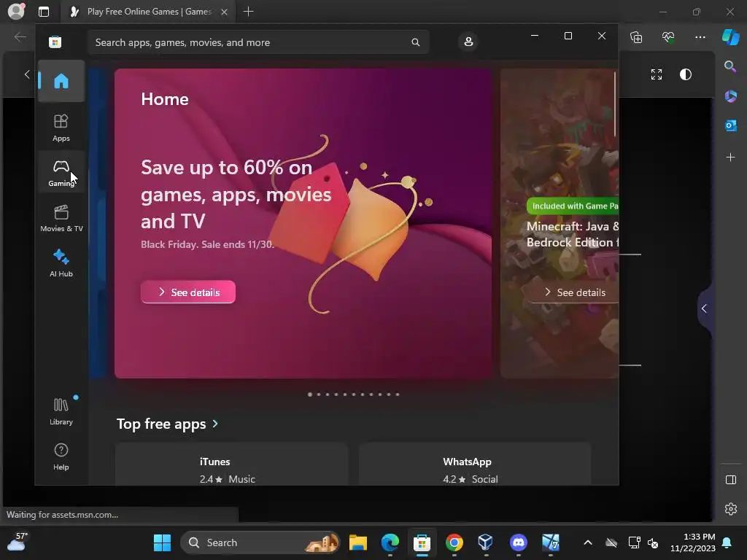
Task: Click See details on Black Friday banner
Action: [x=188, y=292]
